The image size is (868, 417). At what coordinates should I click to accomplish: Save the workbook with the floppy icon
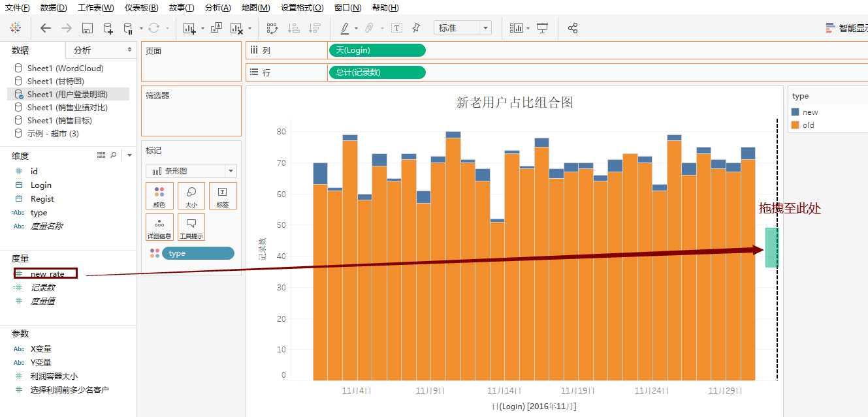tap(88, 28)
